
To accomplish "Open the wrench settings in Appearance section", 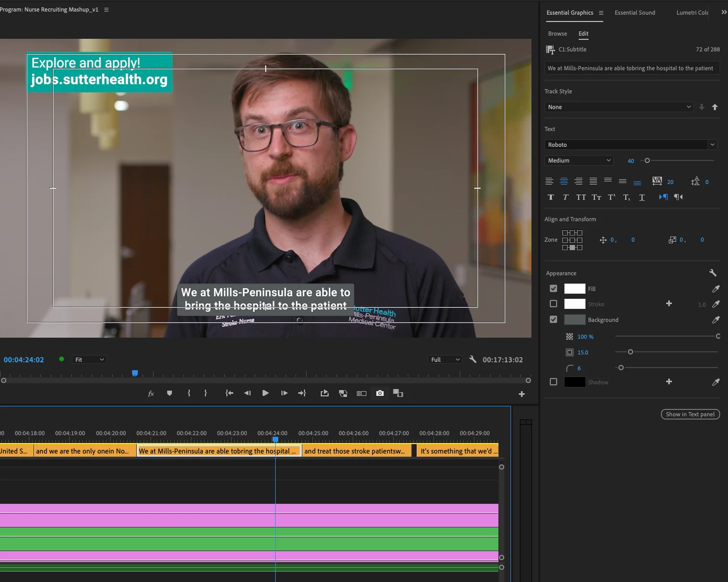I will (x=712, y=273).
